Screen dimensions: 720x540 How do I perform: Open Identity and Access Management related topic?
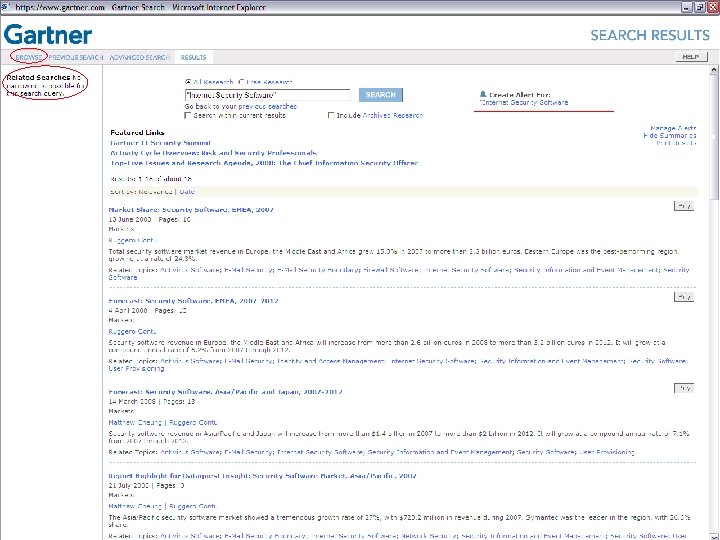[x=331, y=361]
